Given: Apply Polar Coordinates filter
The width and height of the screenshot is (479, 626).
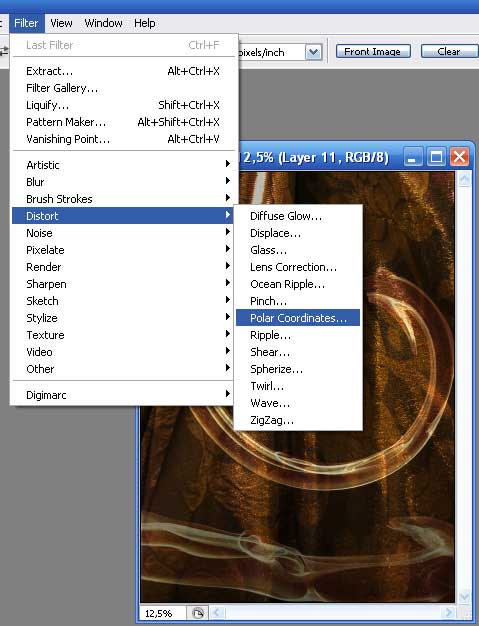Looking at the screenshot, I should tap(298, 318).
